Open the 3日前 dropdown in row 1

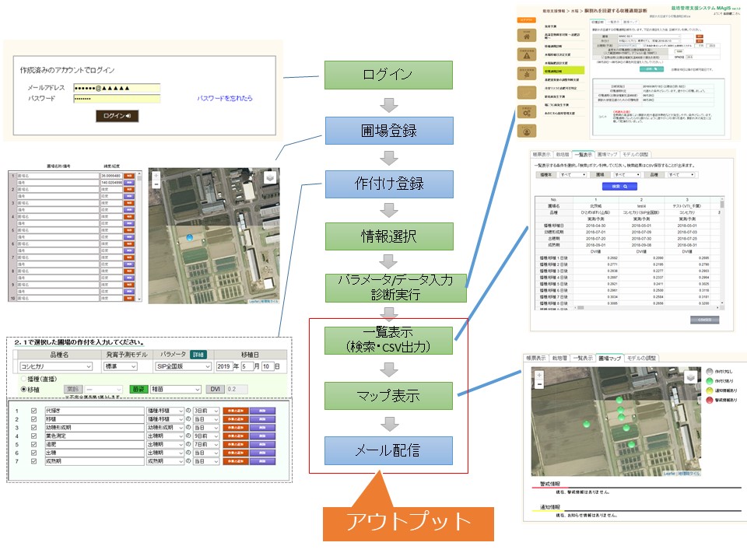click(x=205, y=411)
